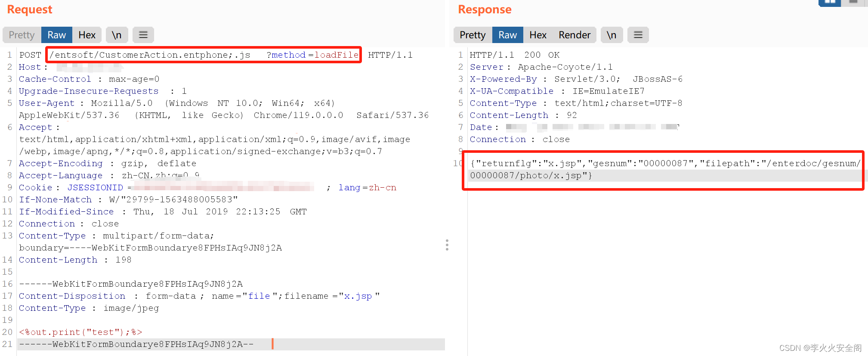Click the multipart/form-data content type value

(158, 236)
